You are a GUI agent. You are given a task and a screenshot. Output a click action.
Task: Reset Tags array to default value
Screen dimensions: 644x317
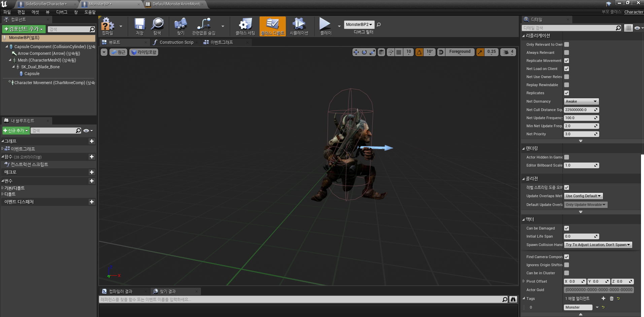(618, 298)
